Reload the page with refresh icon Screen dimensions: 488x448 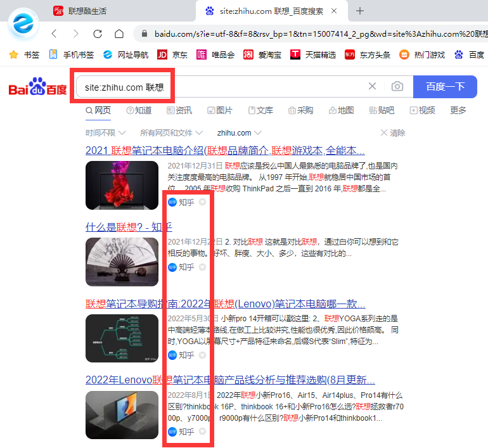pos(98,34)
